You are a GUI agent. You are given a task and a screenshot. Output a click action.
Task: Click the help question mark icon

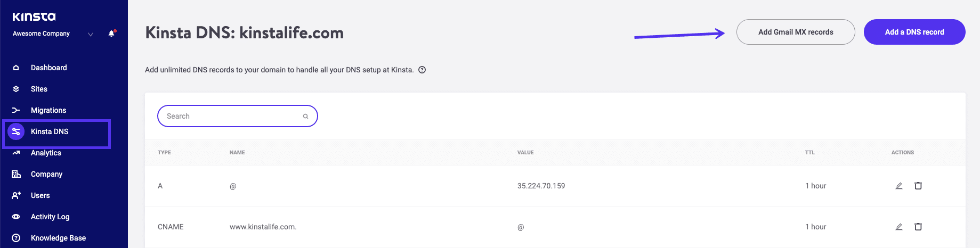[422, 70]
